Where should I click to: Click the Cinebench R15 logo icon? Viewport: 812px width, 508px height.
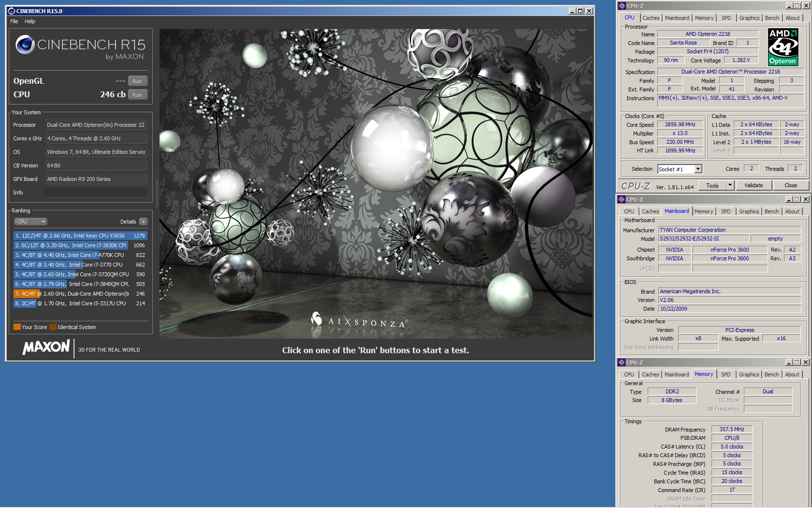[x=25, y=45]
